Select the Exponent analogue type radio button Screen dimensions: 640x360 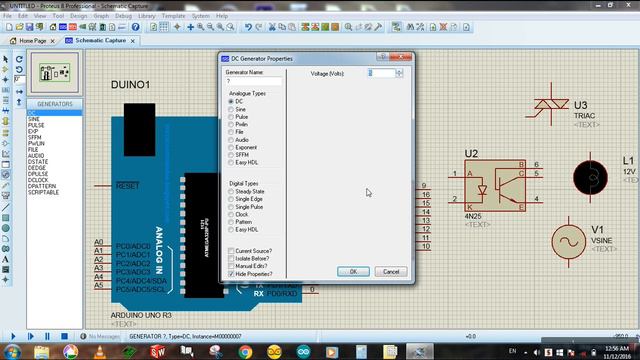click(231, 147)
